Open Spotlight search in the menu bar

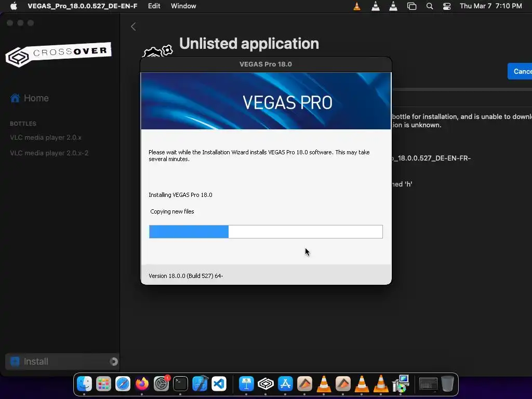[430, 6]
